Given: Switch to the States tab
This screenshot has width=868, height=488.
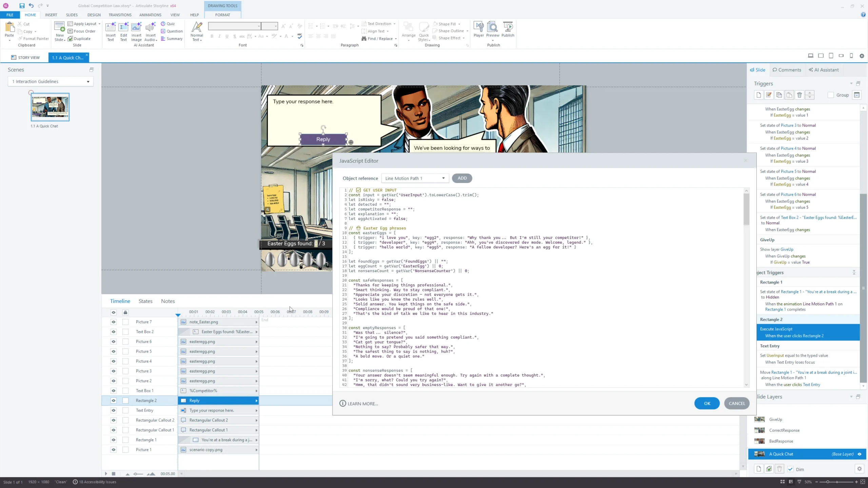Looking at the screenshot, I should [x=145, y=301].
